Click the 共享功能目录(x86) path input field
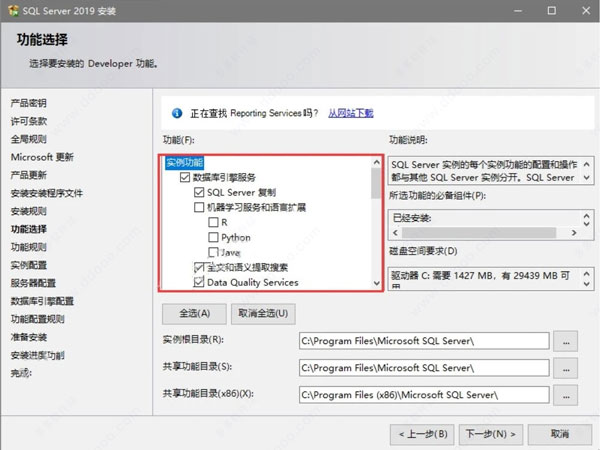The image size is (600, 450). [x=424, y=395]
